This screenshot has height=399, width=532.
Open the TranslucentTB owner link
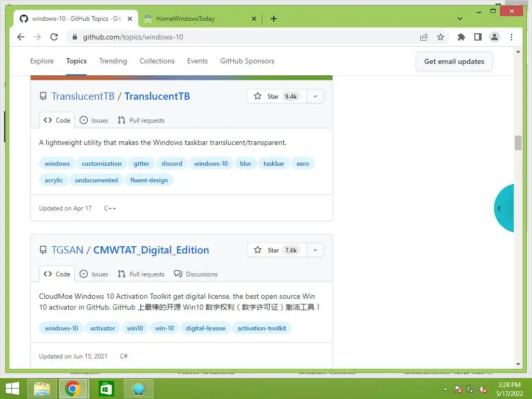(x=83, y=96)
